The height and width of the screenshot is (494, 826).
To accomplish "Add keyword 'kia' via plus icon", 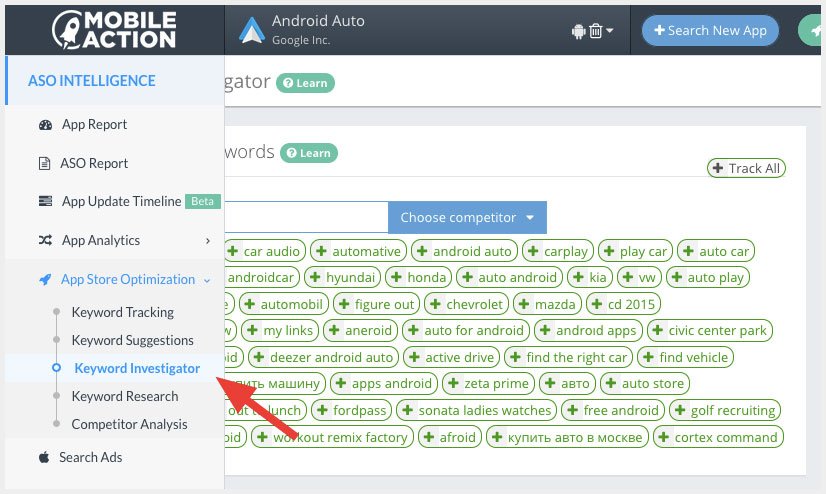I will (x=578, y=277).
